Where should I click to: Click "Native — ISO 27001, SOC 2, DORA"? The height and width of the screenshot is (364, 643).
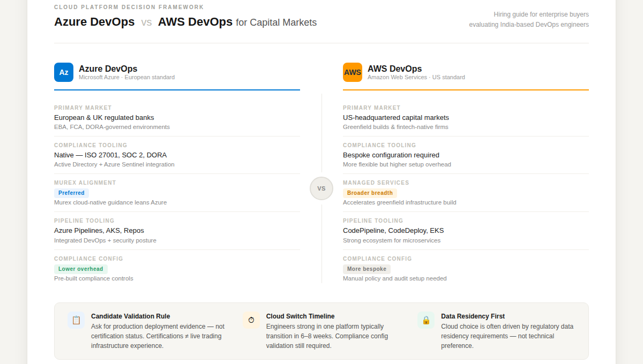[110, 155]
